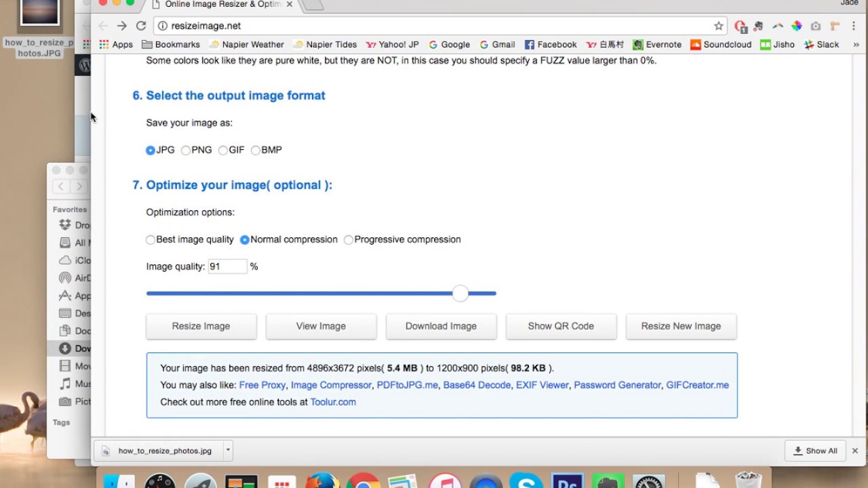Open iTunes from the Dock
Screen dimensions: 868x488
pyautogui.click(x=445, y=481)
